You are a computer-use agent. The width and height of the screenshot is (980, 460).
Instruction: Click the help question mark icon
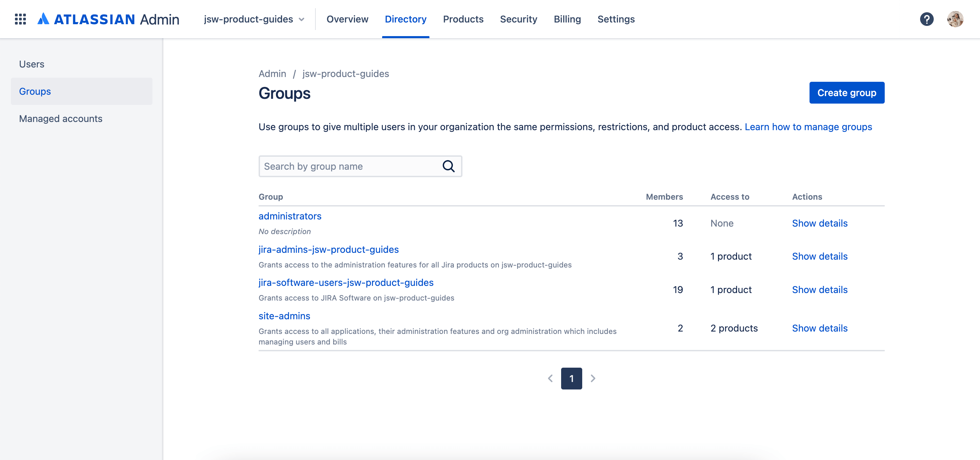pos(928,19)
